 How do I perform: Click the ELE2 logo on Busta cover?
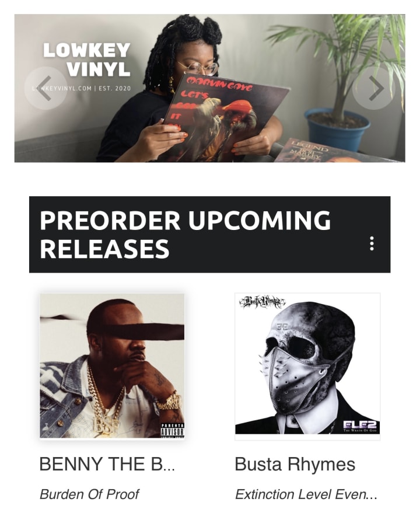pyautogui.click(x=360, y=426)
